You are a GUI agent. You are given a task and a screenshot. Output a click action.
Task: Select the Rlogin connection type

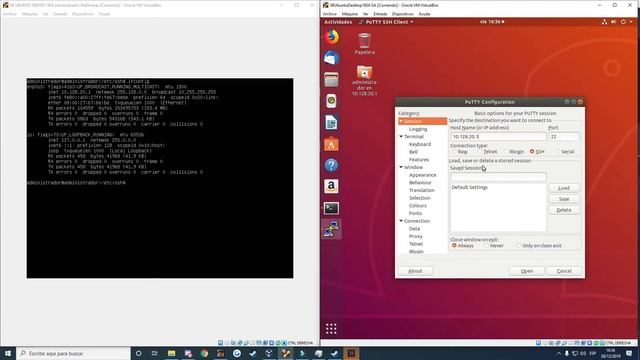point(513,152)
